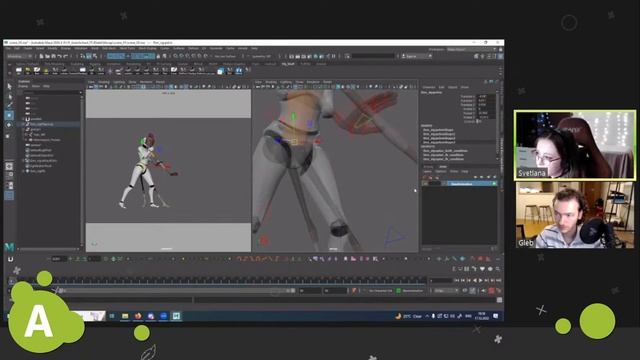The width and height of the screenshot is (640, 360).
Task: Click the Outliner search field
Action: coord(51,92)
